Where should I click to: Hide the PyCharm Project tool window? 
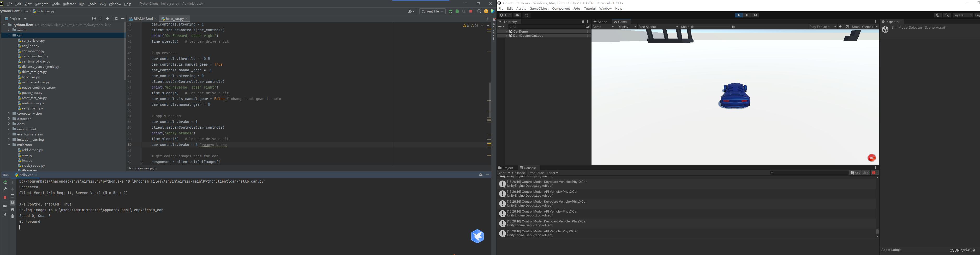pyautogui.click(x=123, y=18)
